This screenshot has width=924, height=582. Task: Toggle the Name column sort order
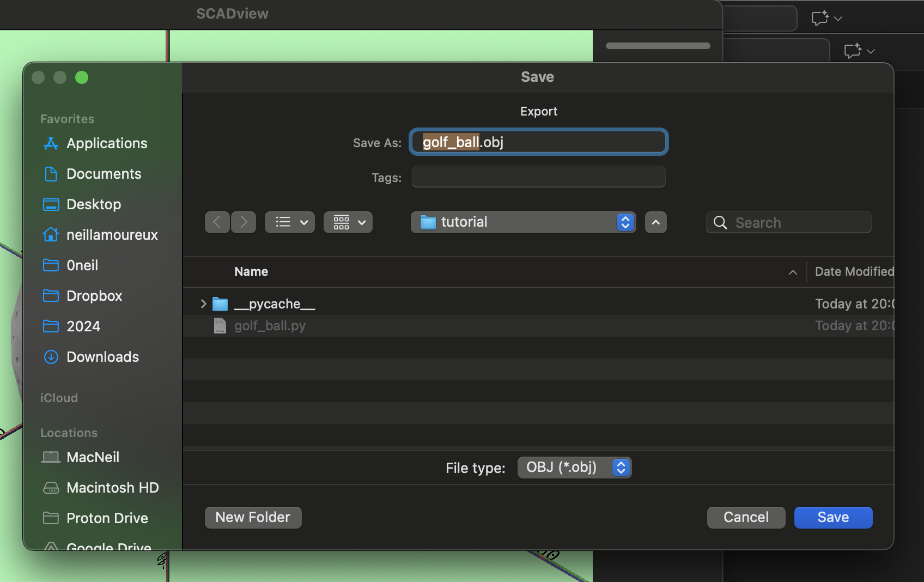793,272
